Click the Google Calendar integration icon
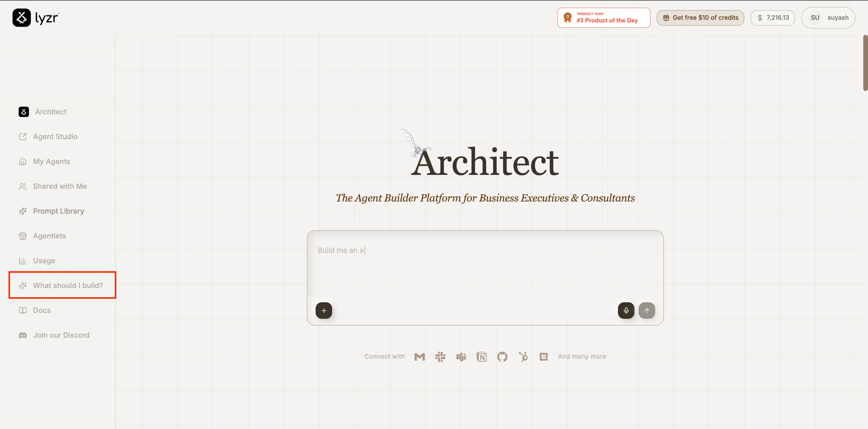The height and width of the screenshot is (429, 868). coord(543,357)
